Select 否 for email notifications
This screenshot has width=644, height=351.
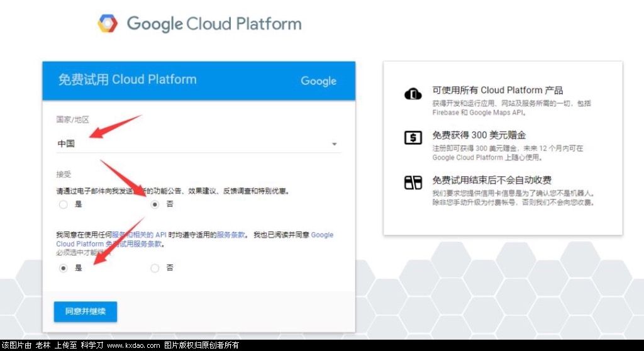tap(155, 204)
